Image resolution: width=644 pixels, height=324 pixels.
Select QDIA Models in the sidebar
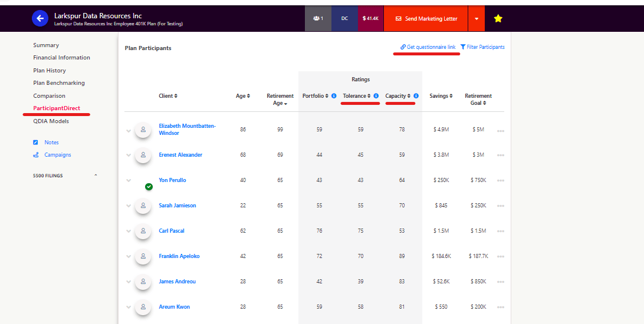(x=51, y=121)
